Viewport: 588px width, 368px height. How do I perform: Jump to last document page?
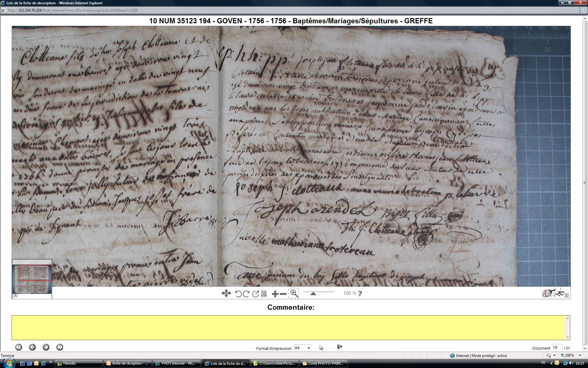pos(60,347)
